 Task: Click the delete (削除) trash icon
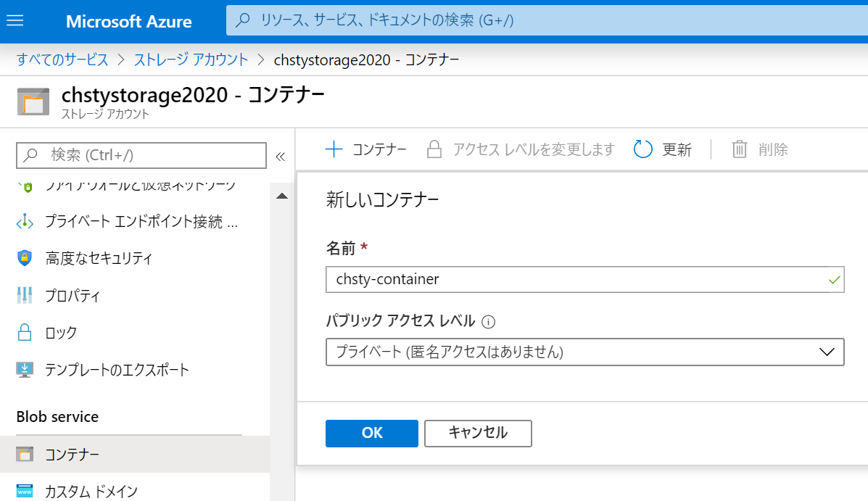click(x=740, y=149)
